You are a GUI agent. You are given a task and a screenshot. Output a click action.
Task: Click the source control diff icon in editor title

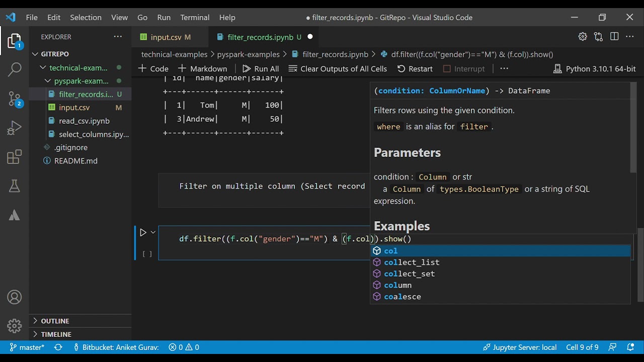[598, 37]
